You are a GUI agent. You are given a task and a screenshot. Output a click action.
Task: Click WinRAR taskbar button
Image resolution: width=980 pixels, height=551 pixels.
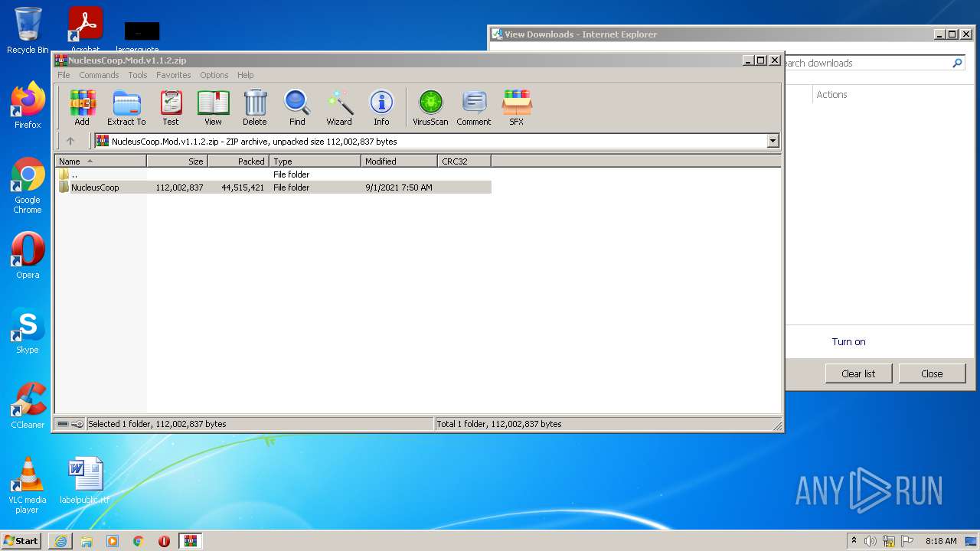(191, 541)
